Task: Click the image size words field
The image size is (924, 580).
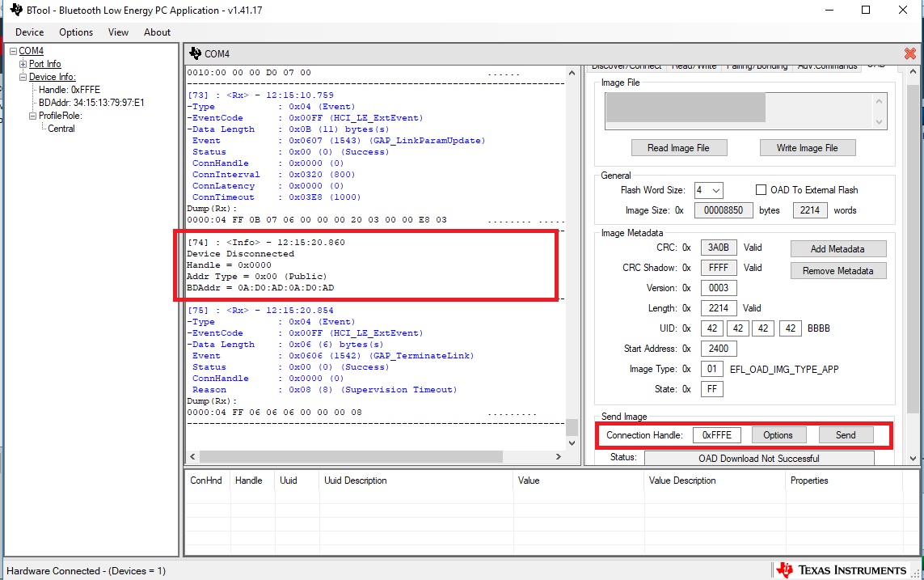Action: 810,210
